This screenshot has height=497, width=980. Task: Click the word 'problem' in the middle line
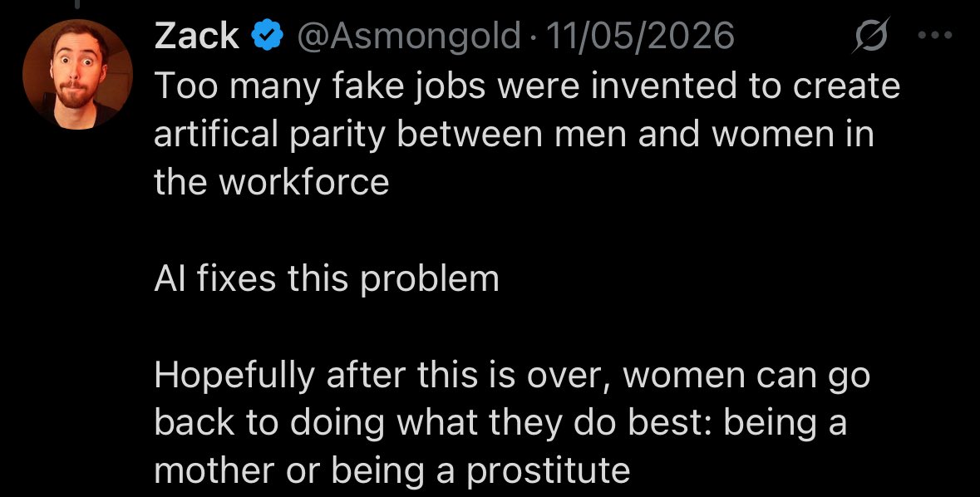pos(430,280)
